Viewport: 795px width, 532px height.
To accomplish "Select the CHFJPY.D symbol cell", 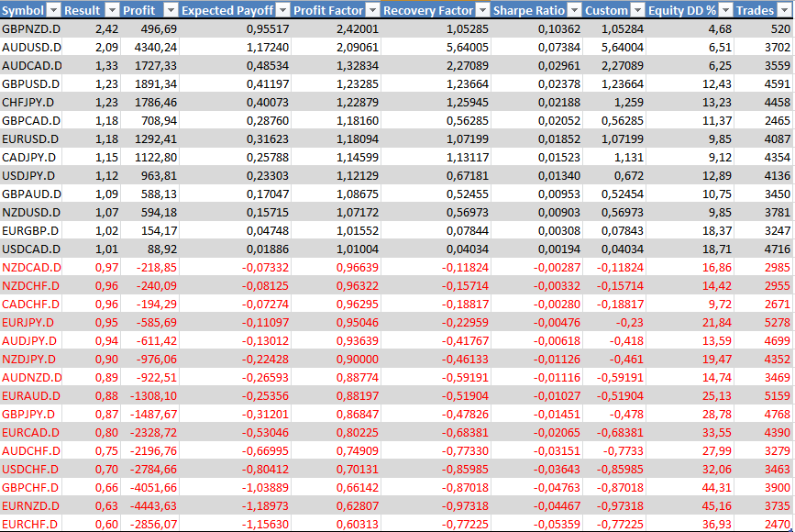I will 31,102.
